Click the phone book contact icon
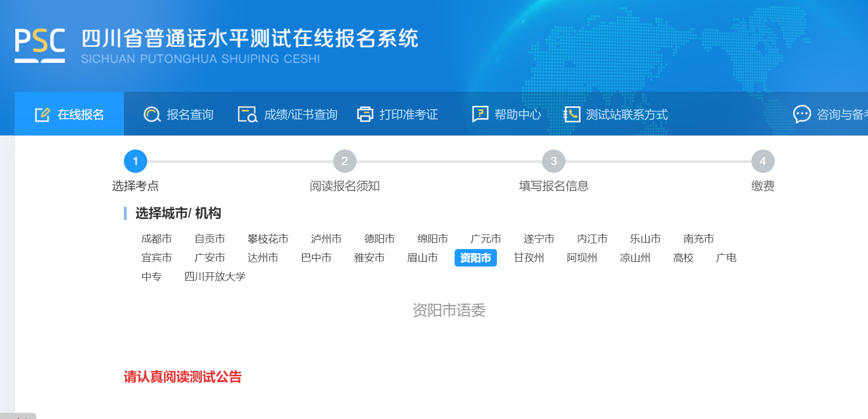Viewport: 868px width, 419px height. pyautogui.click(x=572, y=115)
